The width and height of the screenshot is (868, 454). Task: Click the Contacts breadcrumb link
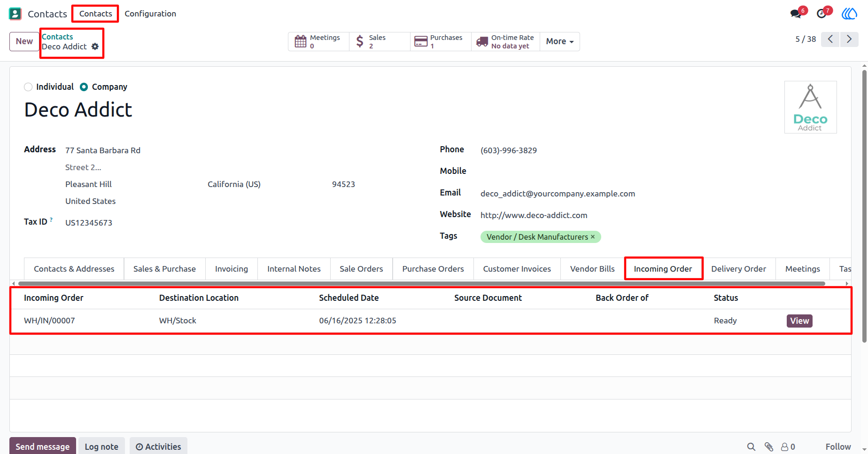coord(57,37)
